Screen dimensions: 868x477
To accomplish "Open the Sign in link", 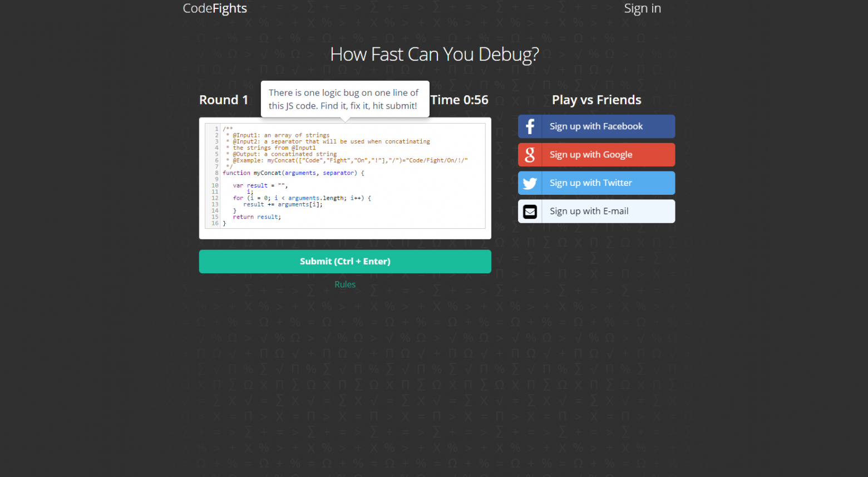I will pos(642,8).
